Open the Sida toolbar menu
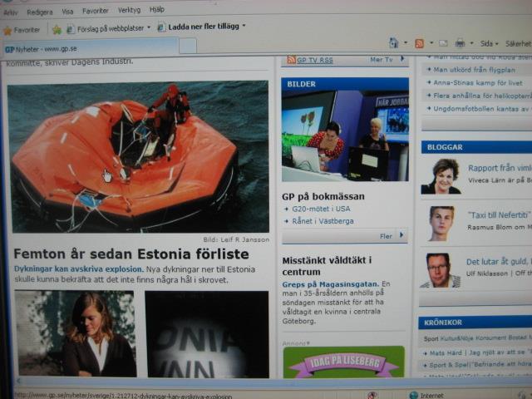 [x=489, y=43]
